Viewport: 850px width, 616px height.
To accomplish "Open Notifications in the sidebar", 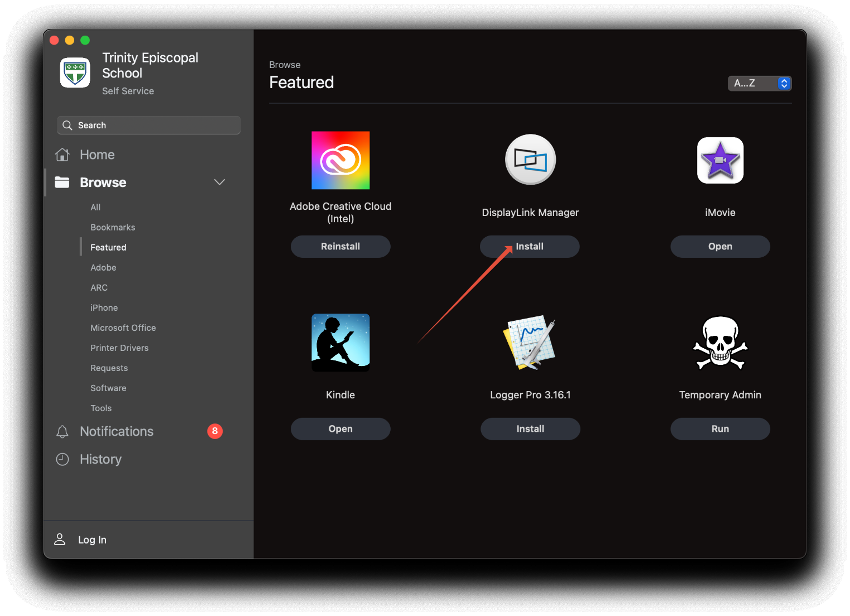I will (x=117, y=431).
